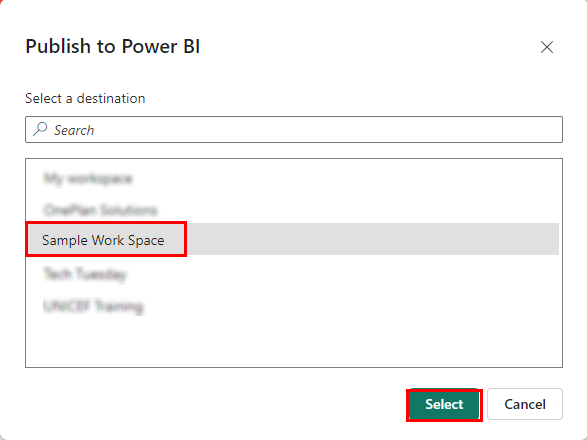Focus the destination Search field

[294, 130]
